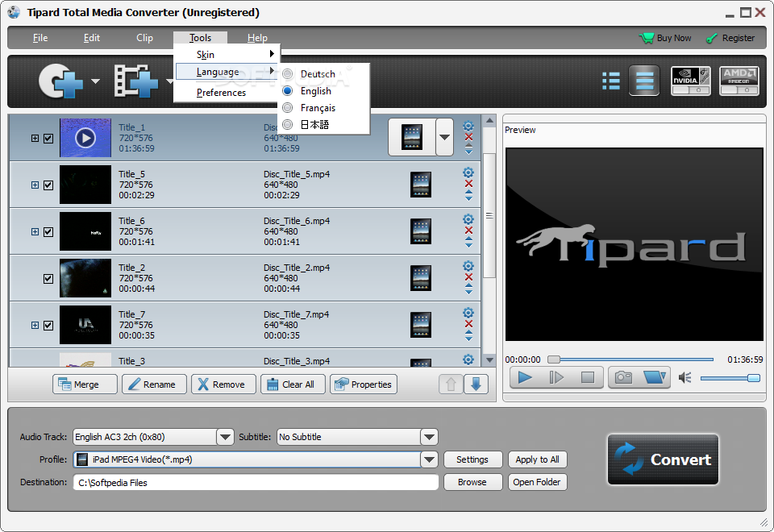The height and width of the screenshot is (532, 774).
Task: Open the File menu
Action: point(40,38)
